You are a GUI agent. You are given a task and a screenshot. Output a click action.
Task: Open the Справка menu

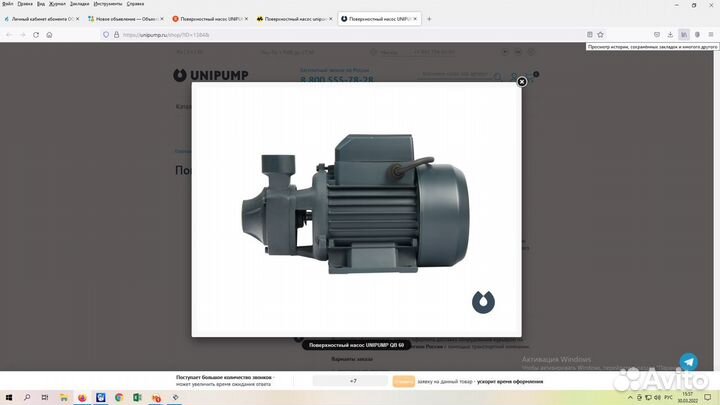pos(135,4)
